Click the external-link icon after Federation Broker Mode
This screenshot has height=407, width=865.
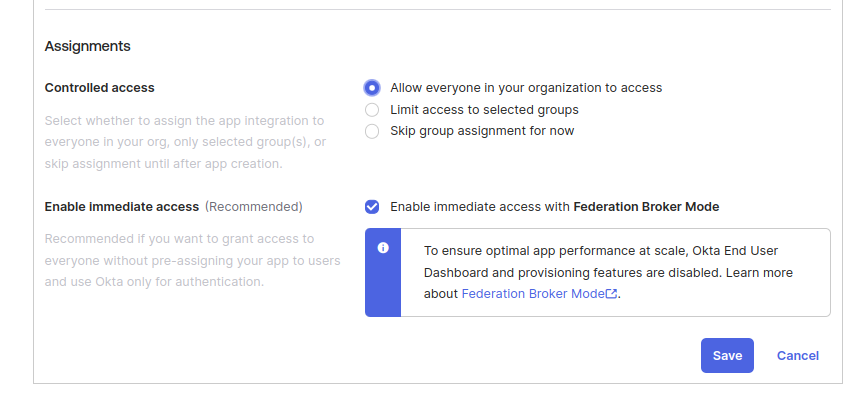[611, 294]
